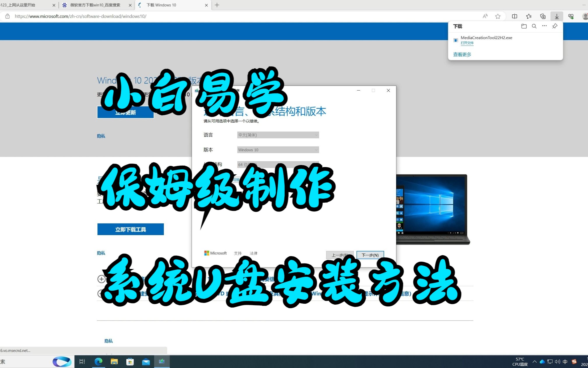This screenshot has height=368, width=588.
Task: Click 查看更多 in Downloads panel
Action: 462,55
